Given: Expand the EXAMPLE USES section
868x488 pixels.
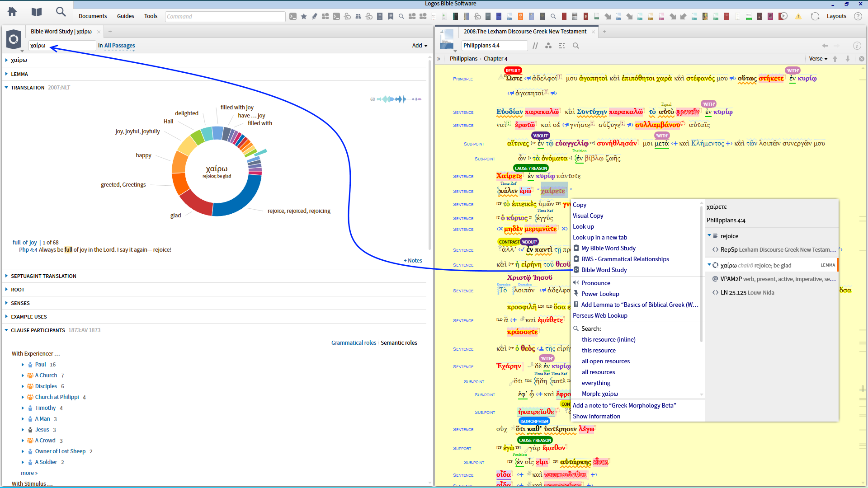Looking at the screenshot, I should coord(6,317).
